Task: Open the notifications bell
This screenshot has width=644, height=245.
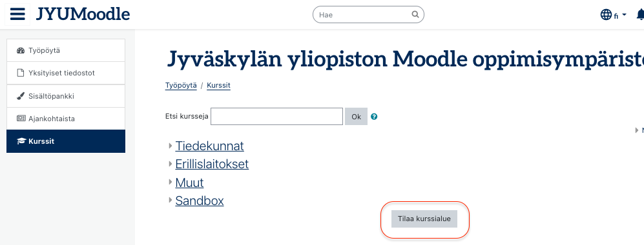Action: [x=640, y=15]
